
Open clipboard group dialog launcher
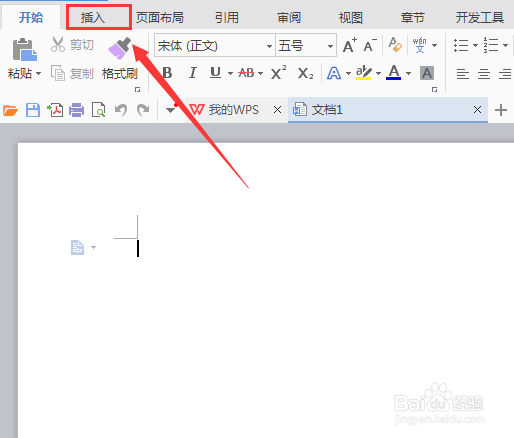(x=137, y=89)
